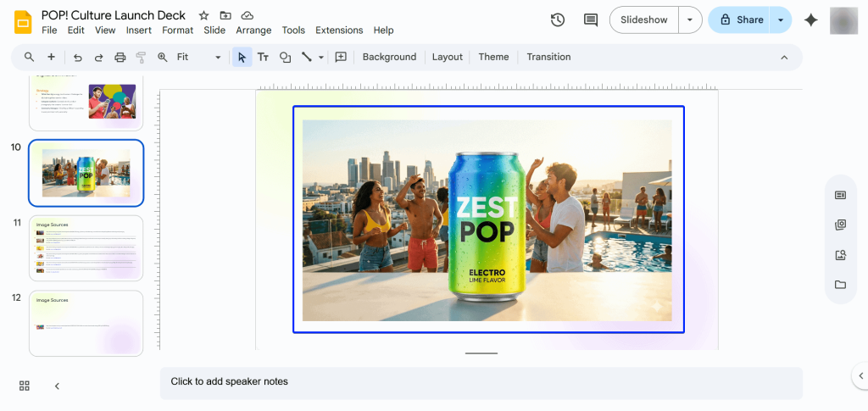The width and height of the screenshot is (868, 411).
Task: Open the Insert menu
Action: 138,31
